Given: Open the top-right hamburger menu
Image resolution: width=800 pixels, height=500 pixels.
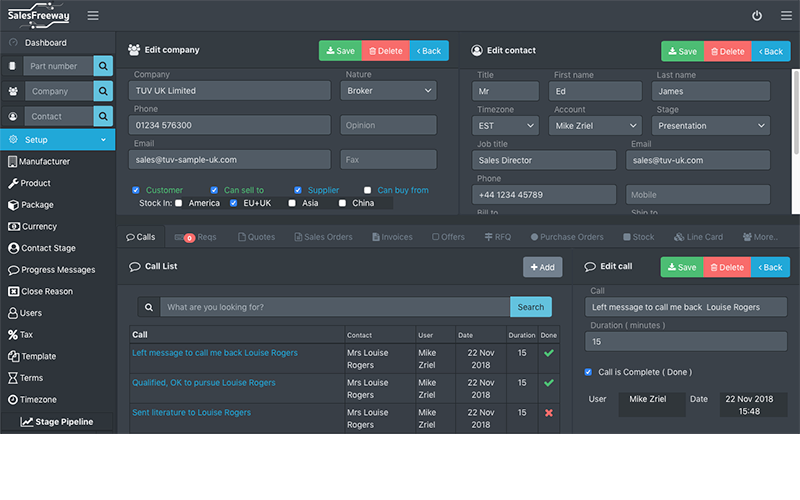Looking at the screenshot, I should click(786, 16).
